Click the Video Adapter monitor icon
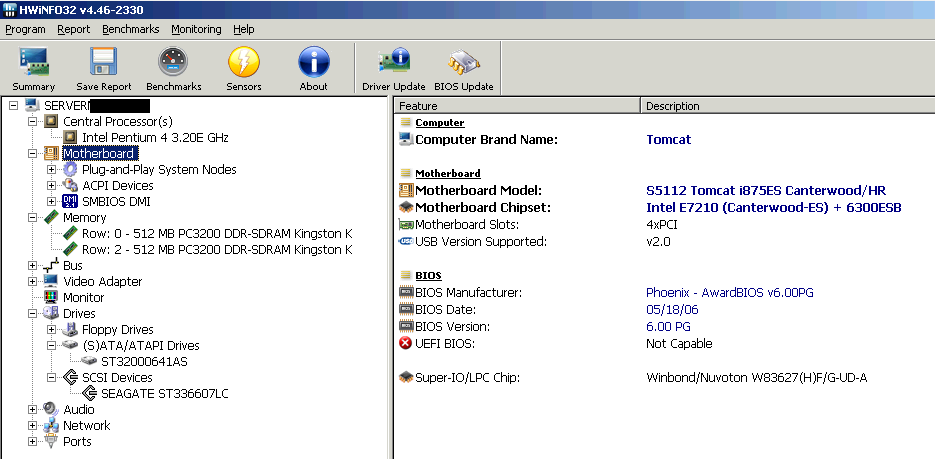The width and height of the screenshot is (935, 459). 52,281
